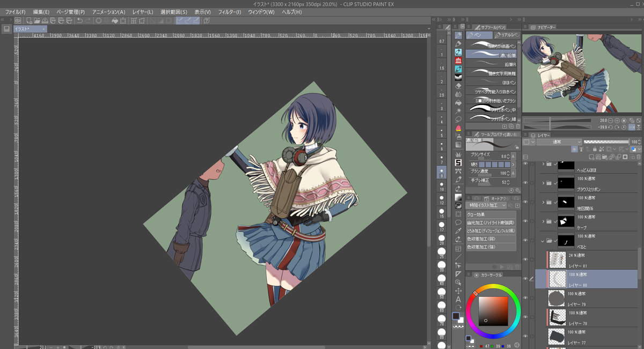Hide レイヤー 80 with its eye icon
644x349 pixels.
pyautogui.click(x=525, y=279)
